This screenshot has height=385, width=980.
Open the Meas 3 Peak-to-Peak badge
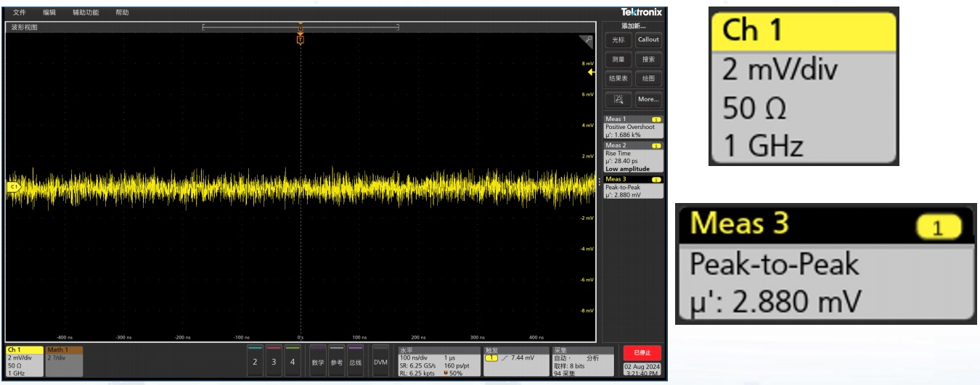coord(634,186)
